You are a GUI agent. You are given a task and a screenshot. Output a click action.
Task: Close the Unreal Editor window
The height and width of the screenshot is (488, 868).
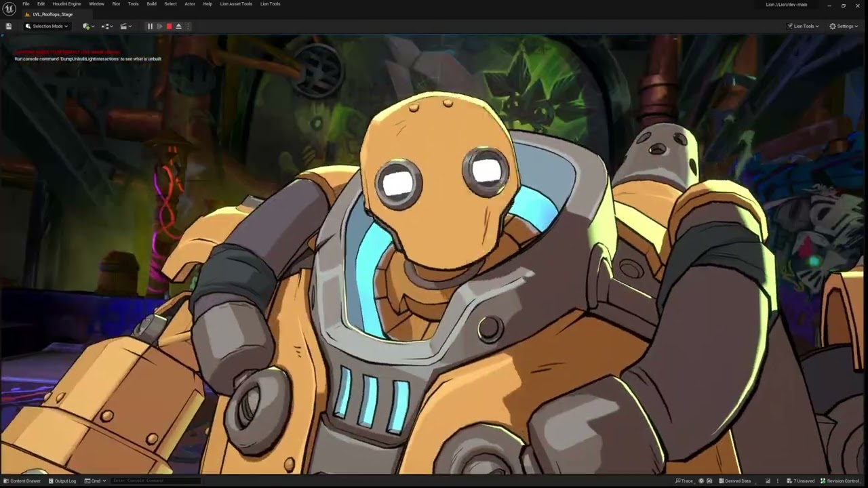point(858,5)
